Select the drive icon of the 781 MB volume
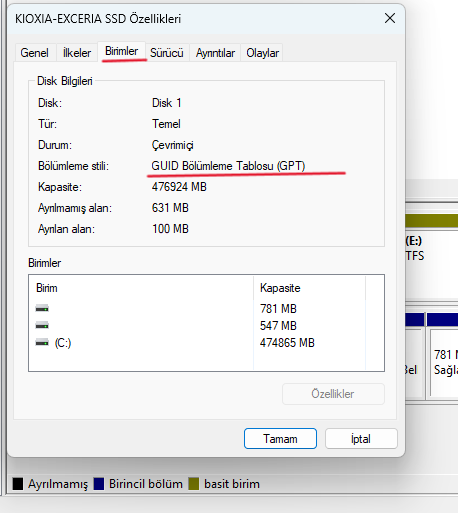The image size is (458, 513). tap(42, 309)
